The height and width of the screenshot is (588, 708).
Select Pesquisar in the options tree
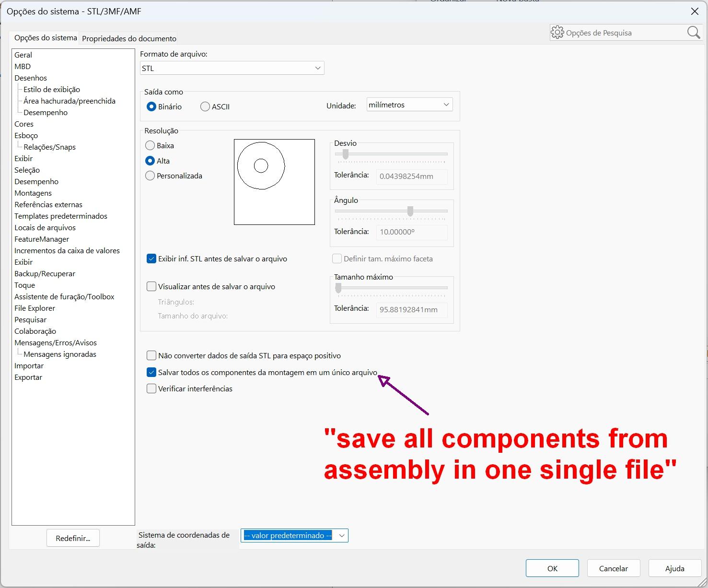coord(30,319)
